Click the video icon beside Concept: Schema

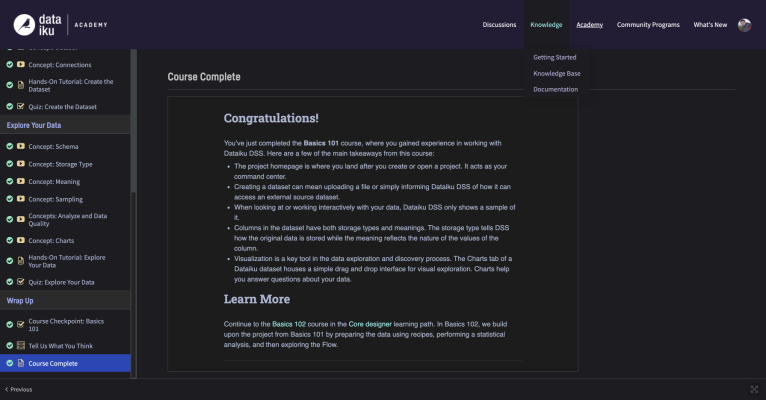(x=21, y=146)
